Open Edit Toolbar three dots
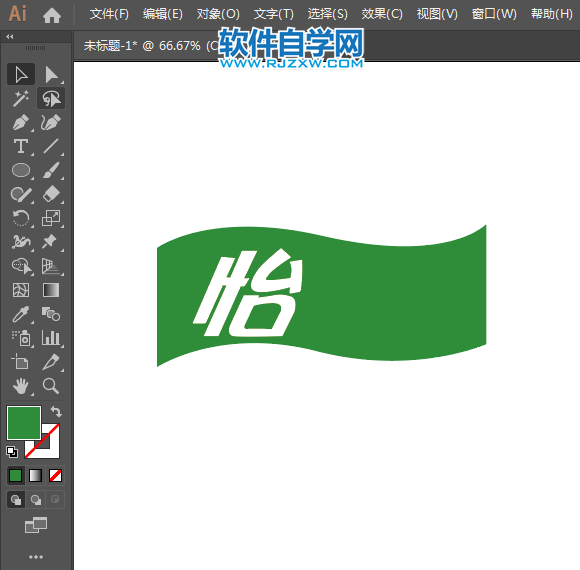Screen dimensions: 580x570 click(x=36, y=557)
